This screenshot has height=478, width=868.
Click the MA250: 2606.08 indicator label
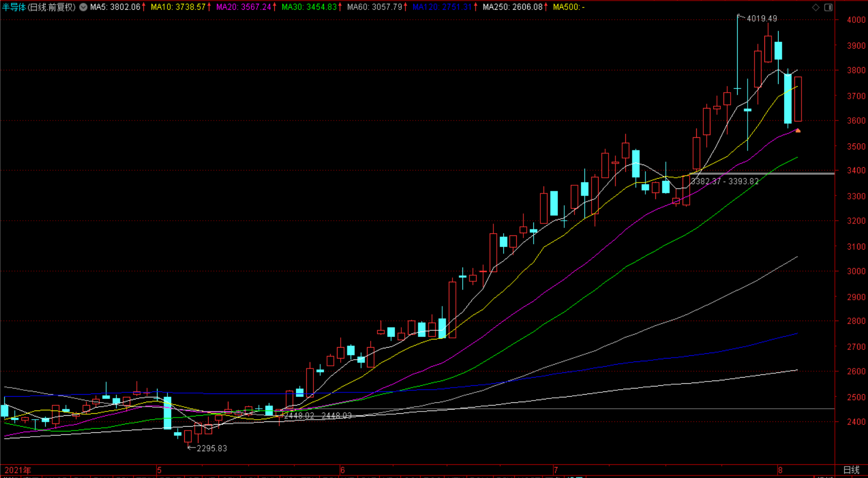click(x=513, y=7)
